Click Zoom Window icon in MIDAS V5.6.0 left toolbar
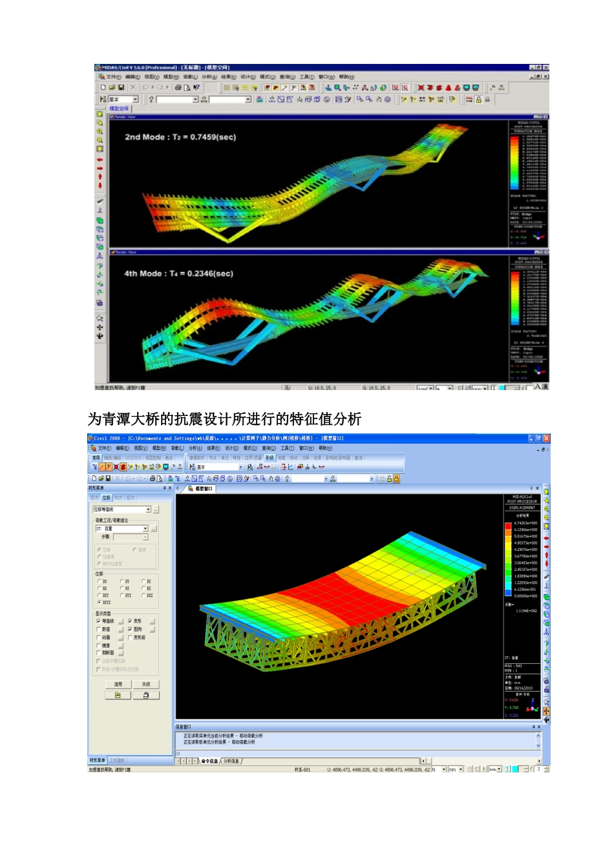This screenshot has width=614, height=868. tap(100, 123)
